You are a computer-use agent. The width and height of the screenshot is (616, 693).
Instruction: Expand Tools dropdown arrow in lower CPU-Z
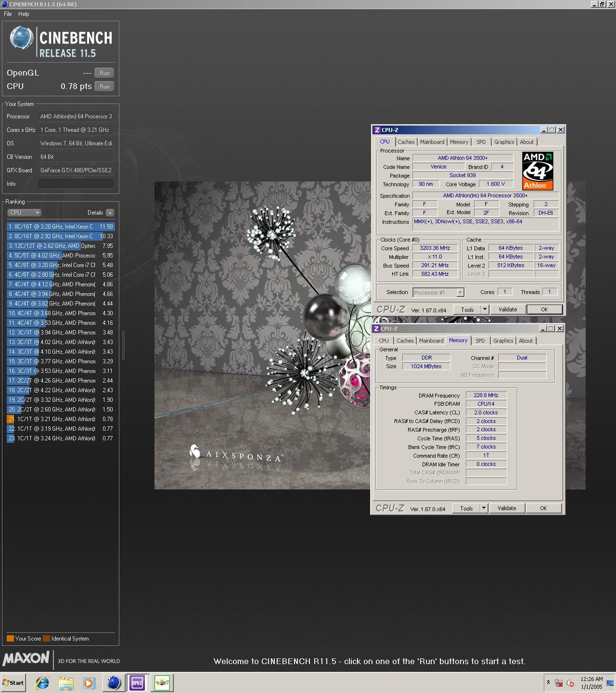click(484, 509)
